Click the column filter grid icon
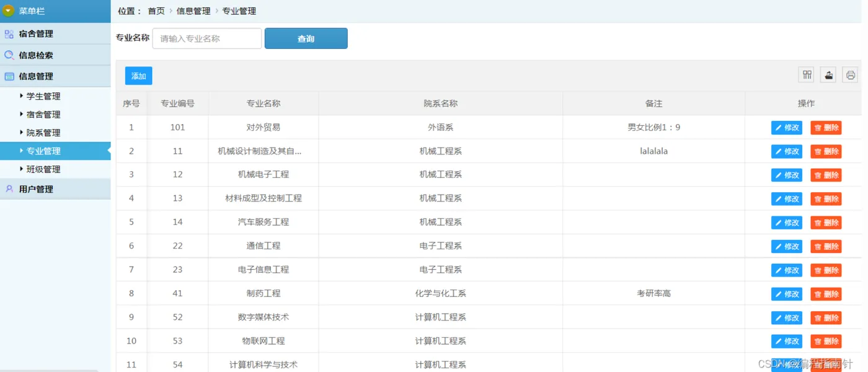This screenshot has height=372, width=868. (807, 75)
